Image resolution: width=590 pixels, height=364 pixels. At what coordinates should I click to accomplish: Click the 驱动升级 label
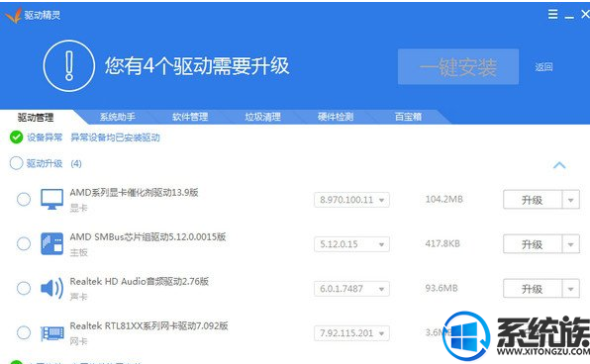[x=45, y=163]
